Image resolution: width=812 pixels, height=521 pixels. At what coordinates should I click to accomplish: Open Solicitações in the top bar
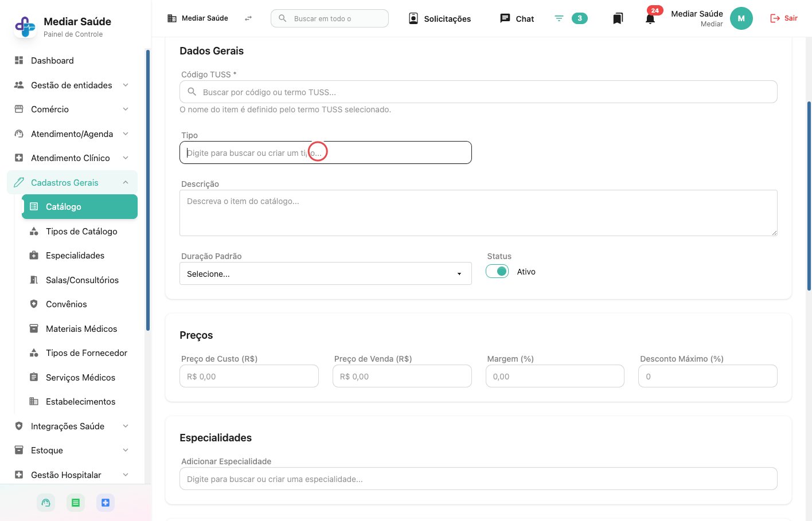[440, 18]
